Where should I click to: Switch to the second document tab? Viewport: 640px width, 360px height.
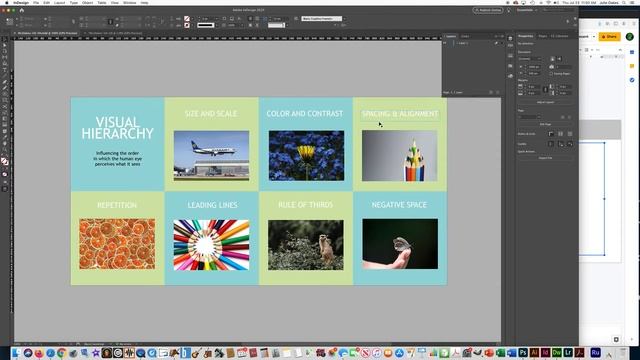(115, 33)
